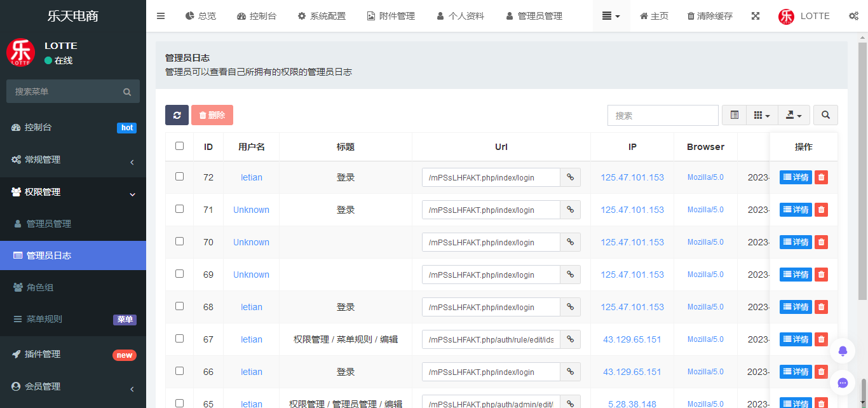Click 详情 button for log ID 69
Screen dimensions: 868x408
click(796, 275)
